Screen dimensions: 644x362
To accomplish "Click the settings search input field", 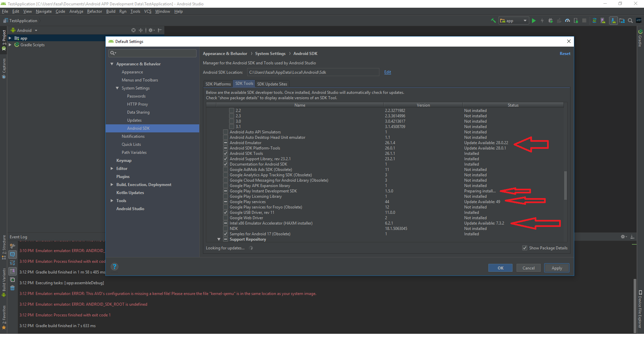I will 154,53.
